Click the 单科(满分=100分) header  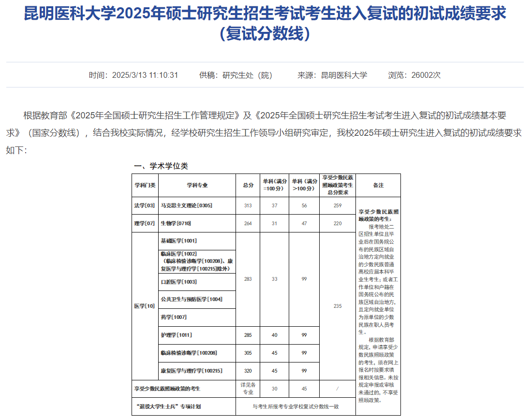(x=275, y=185)
